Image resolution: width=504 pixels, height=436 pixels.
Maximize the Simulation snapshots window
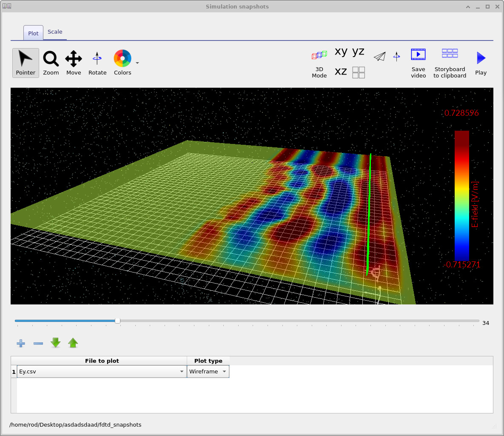click(x=487, y=7)
